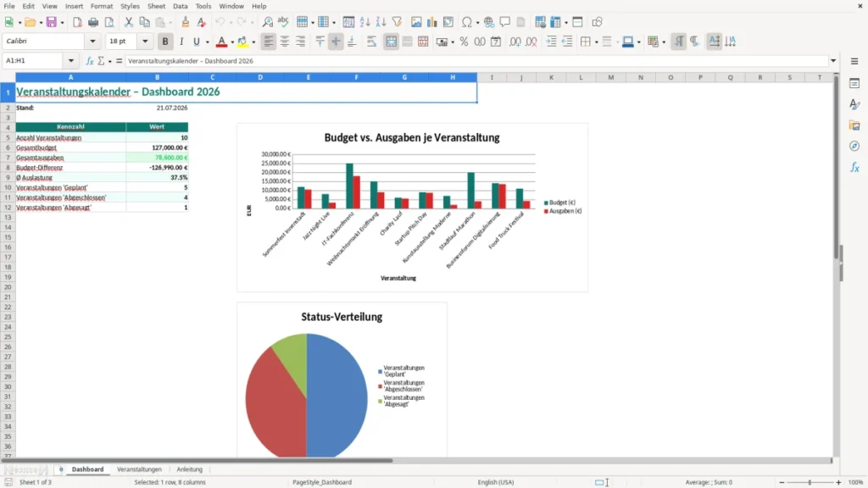Click the Cut scissors icon
This screenshot has width=868, height=488.
click(129, 22)
